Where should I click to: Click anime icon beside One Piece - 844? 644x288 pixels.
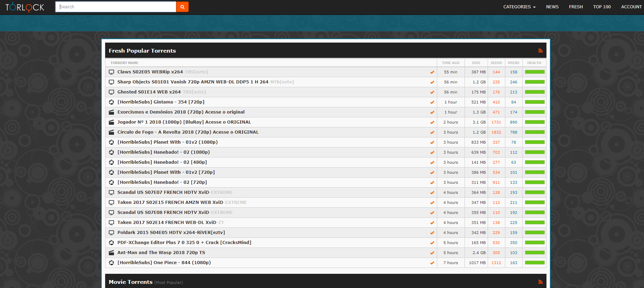tap(111, 263)
